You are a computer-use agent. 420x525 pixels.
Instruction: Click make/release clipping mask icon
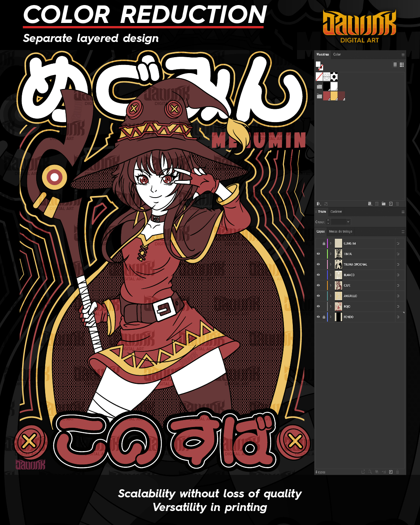click(x=377, y=472)
